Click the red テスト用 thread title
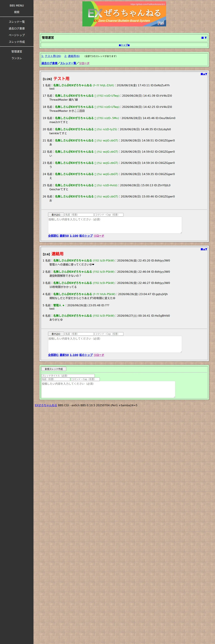The image size is (215, 644). pos(61,79)
